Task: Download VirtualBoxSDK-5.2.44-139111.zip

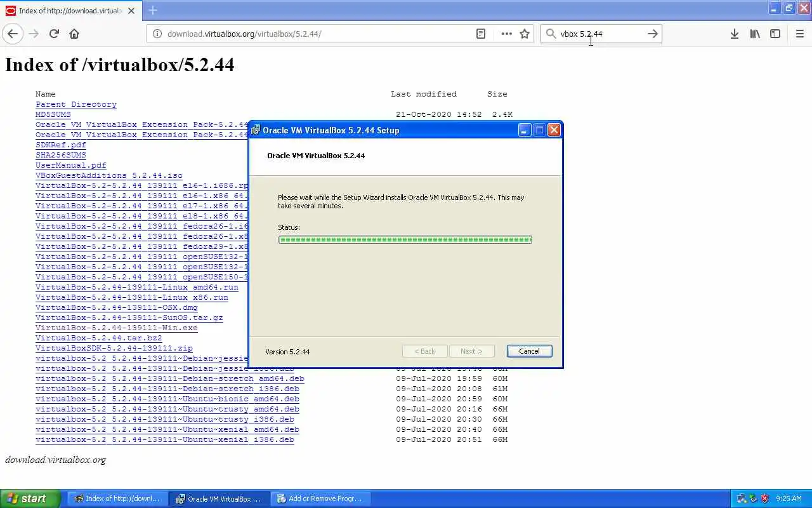Action: (114, 348)
